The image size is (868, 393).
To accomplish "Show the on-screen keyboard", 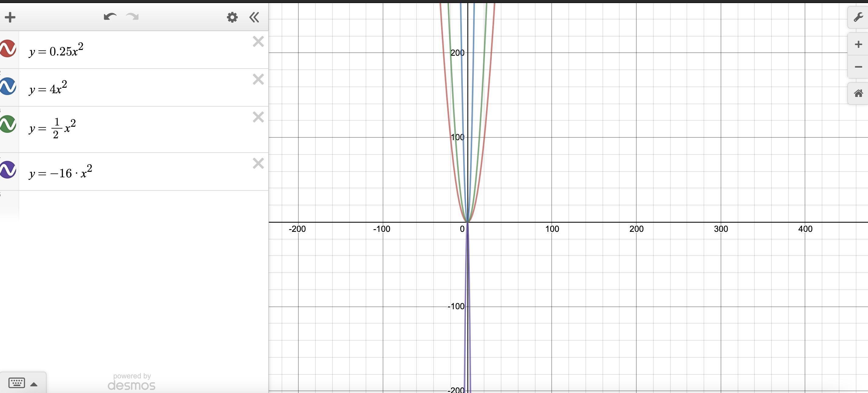I will coord(16,383).
